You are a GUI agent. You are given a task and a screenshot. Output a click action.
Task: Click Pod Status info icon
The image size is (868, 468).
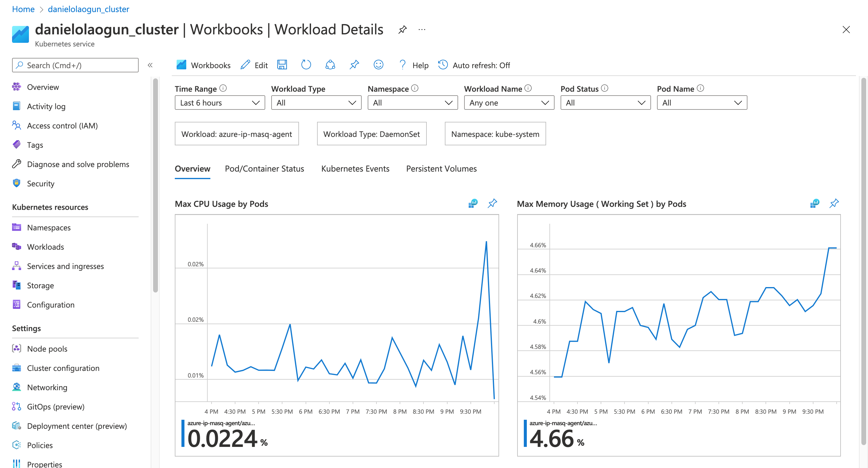point(605,88)
